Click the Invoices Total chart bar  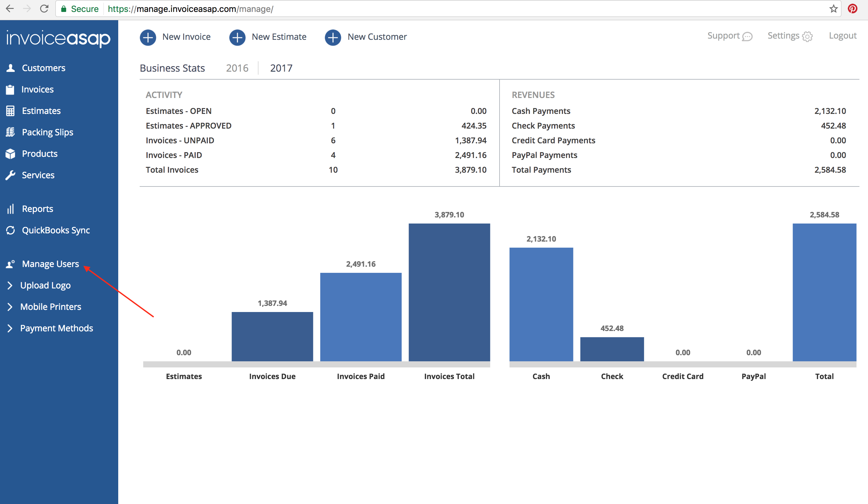[x=449, y=293]
